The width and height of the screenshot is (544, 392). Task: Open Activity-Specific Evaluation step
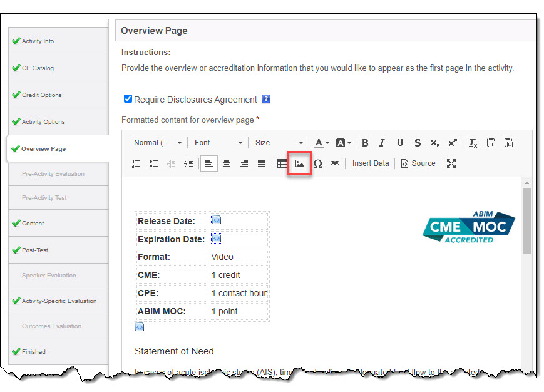[58, 301]
